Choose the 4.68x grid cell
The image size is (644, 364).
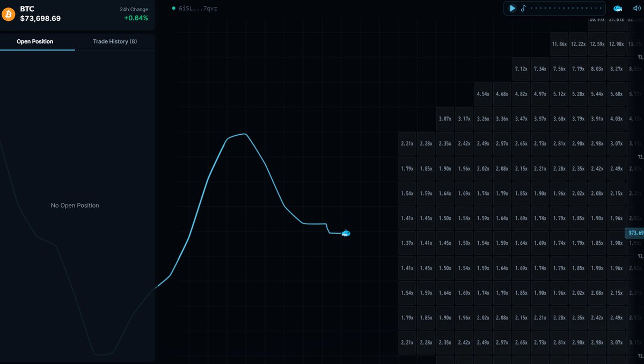tap(502, 94)
